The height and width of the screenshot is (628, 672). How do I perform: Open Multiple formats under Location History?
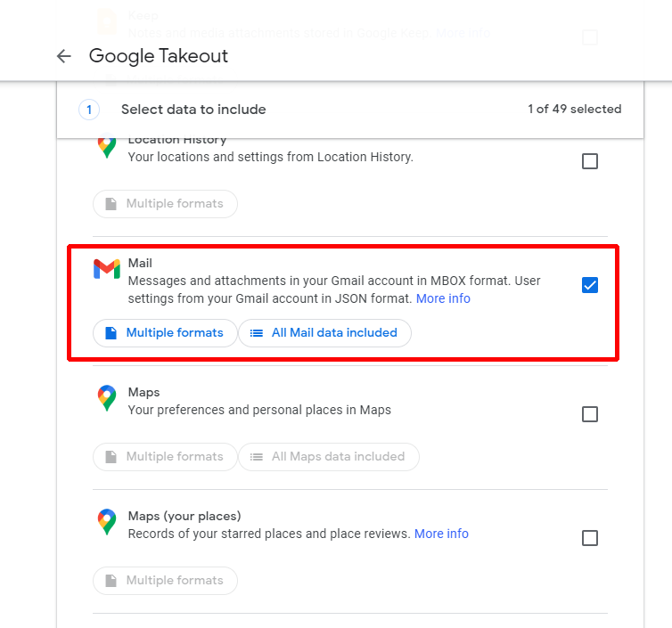tap(165, 204)
